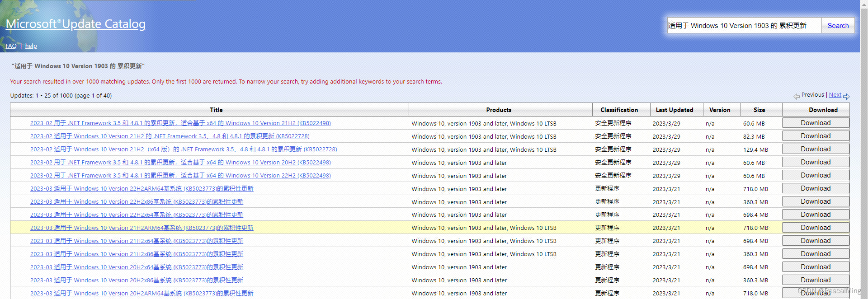Screen dimensions: 868x299
Task: Open the FAQ link
Action: (11, 46)
